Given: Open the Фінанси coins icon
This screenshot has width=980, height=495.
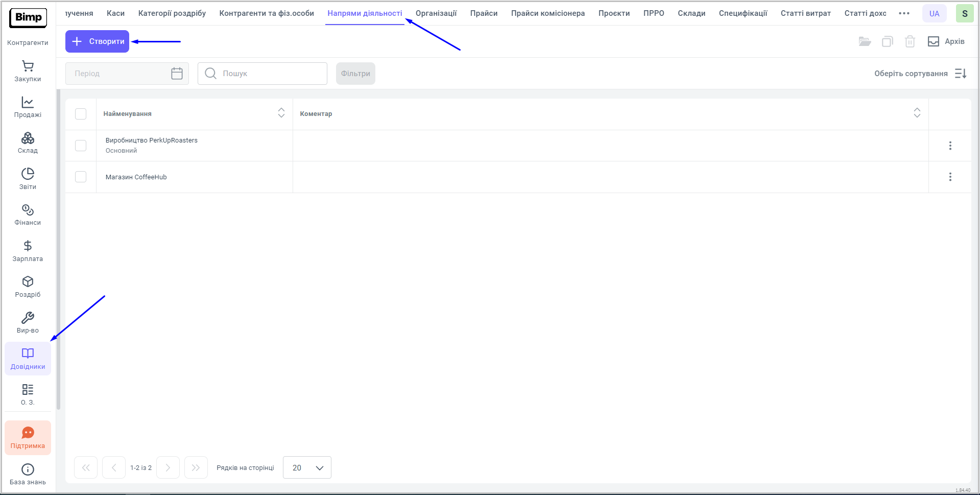Looking at the screenshot, I should [x=28, y=210].
